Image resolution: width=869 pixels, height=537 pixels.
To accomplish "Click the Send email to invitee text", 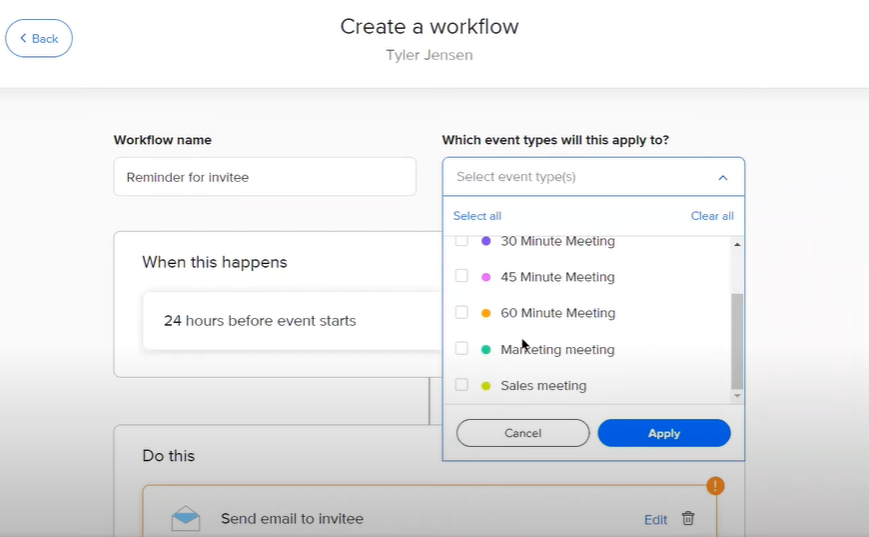I will click(292, 519).
